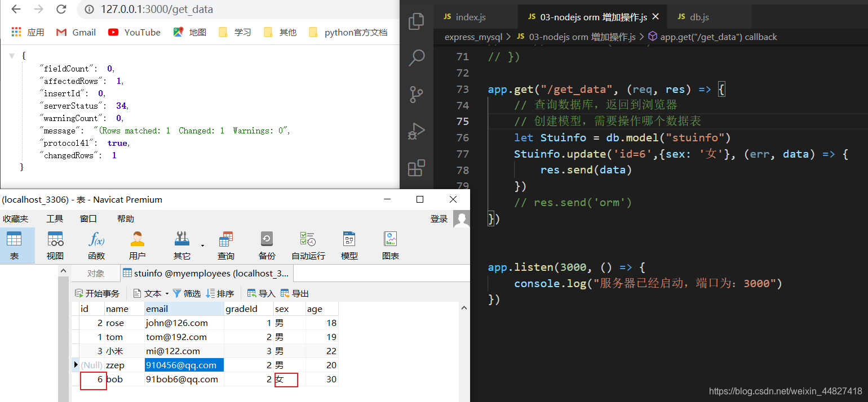Viewport: 868px width, 402px height.
Task: Open the VS Code Search icon
Action: (x=417, y=57)
